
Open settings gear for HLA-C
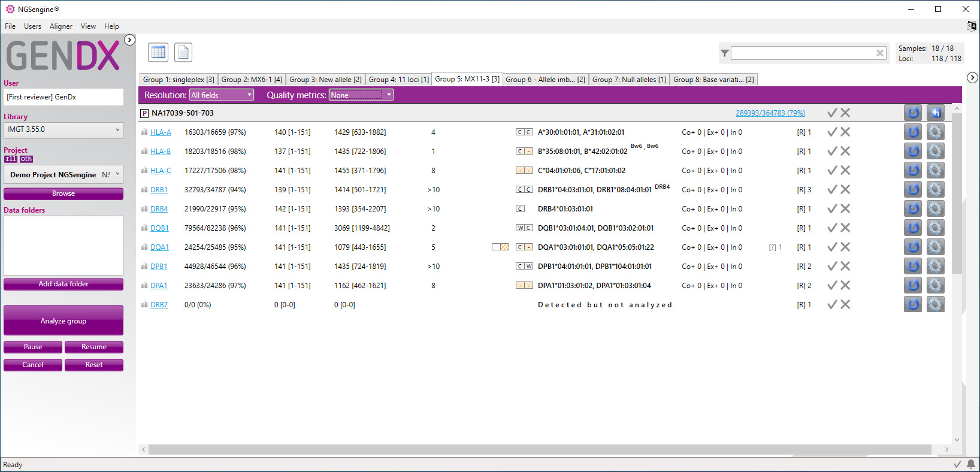[x=936, y=170]
